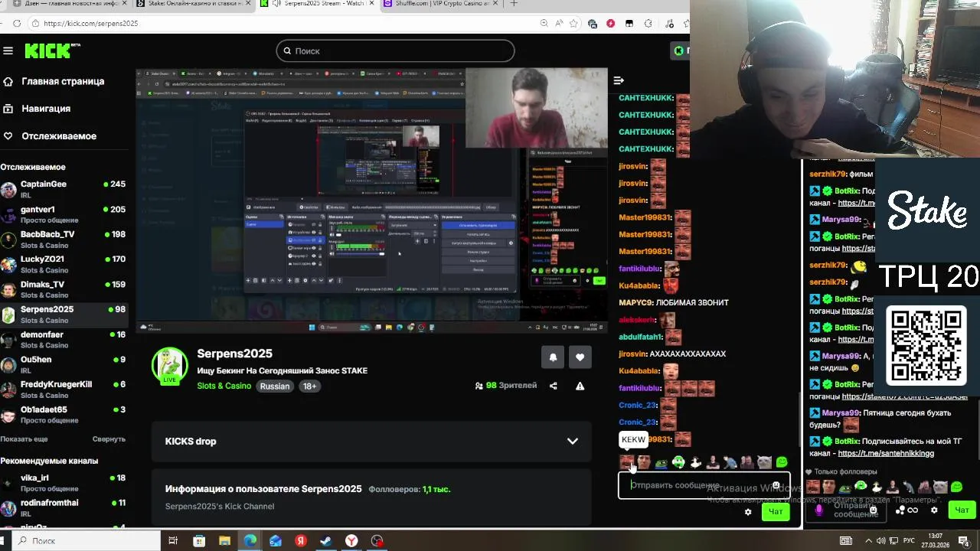980x551 pixels.
Task: Click the green Kick-face emote in quick bar
Action: tap(678, 462)
